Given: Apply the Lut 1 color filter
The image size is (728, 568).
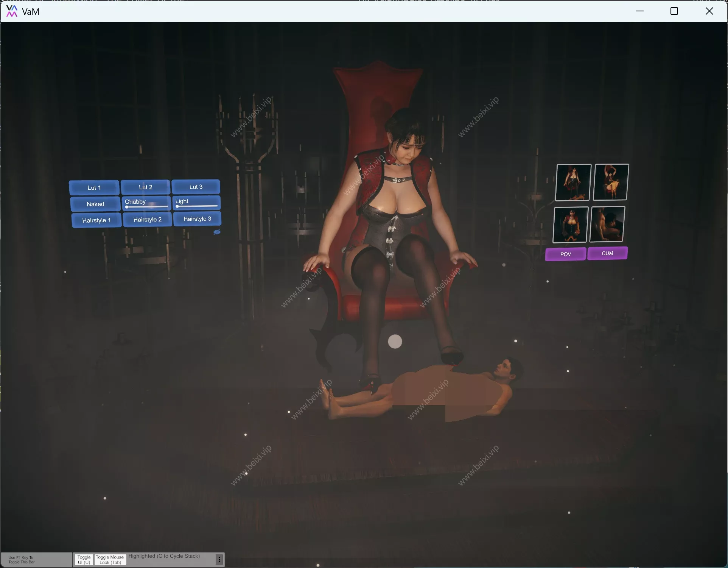Looking at the screenshot, I should [x=93, y=187].
